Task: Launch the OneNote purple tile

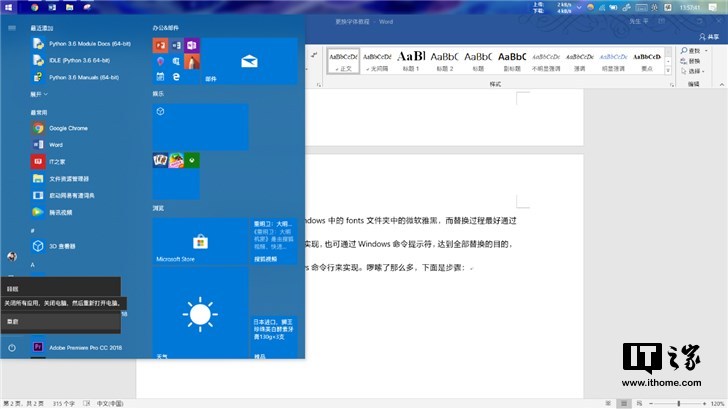Action: pos(192,45)
